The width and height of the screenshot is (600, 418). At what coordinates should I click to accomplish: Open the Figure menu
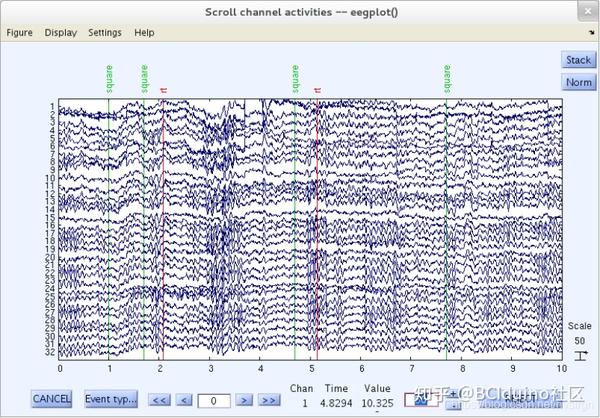coord(19,32)
